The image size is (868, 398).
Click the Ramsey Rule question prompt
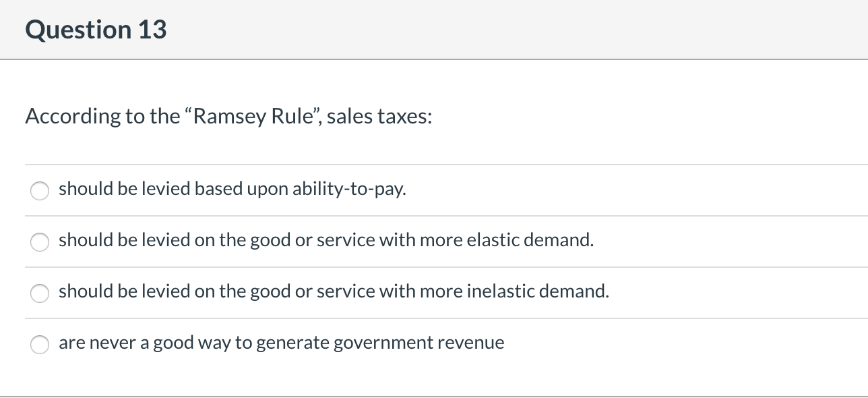[228, 116]
